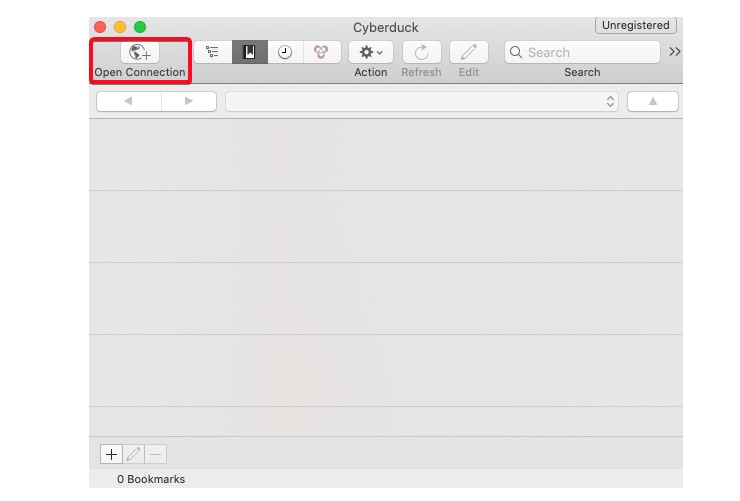Show the connection History view

tap(285, 53)
